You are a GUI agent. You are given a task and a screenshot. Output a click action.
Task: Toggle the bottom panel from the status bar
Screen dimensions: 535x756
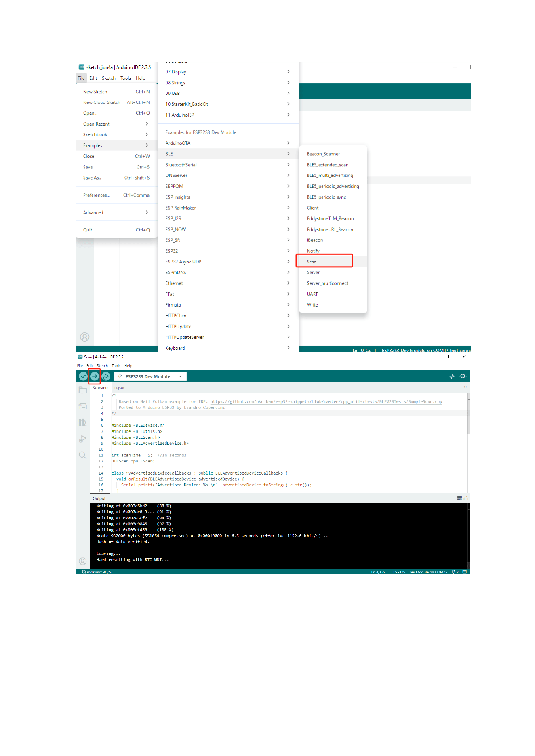(465, 572)
